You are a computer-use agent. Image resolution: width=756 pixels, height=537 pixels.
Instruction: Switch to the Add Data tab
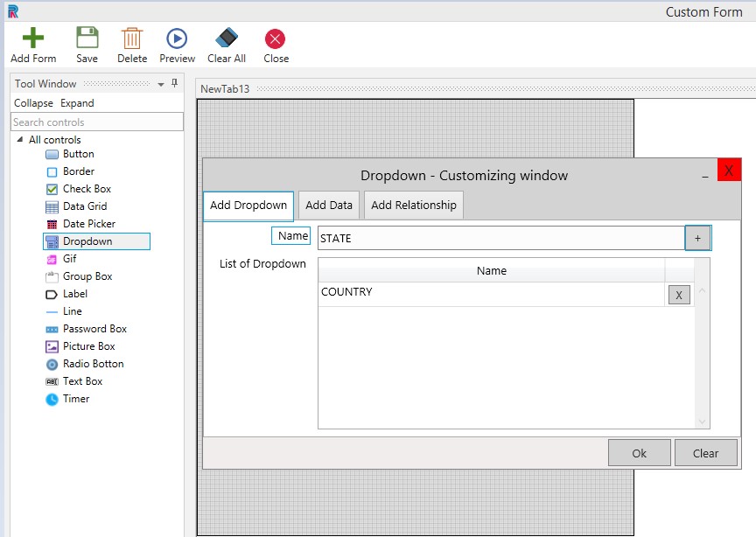tap(329, 206)
